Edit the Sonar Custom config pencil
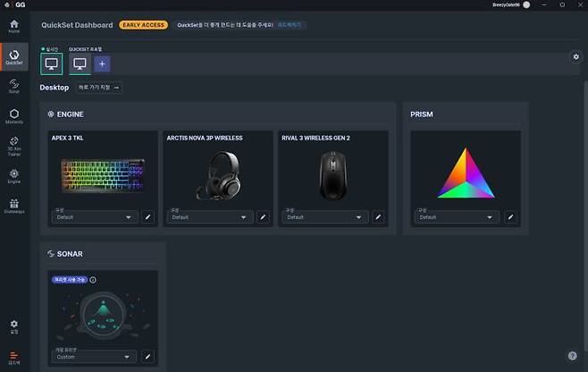This screenshot has height=372, width=588. click(147, 357)
